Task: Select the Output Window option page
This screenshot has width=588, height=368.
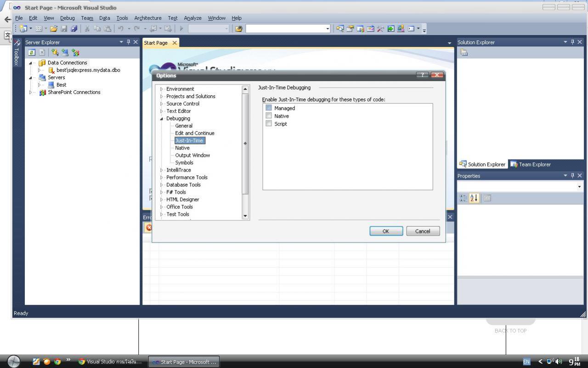Action: [x=192, y=155]
